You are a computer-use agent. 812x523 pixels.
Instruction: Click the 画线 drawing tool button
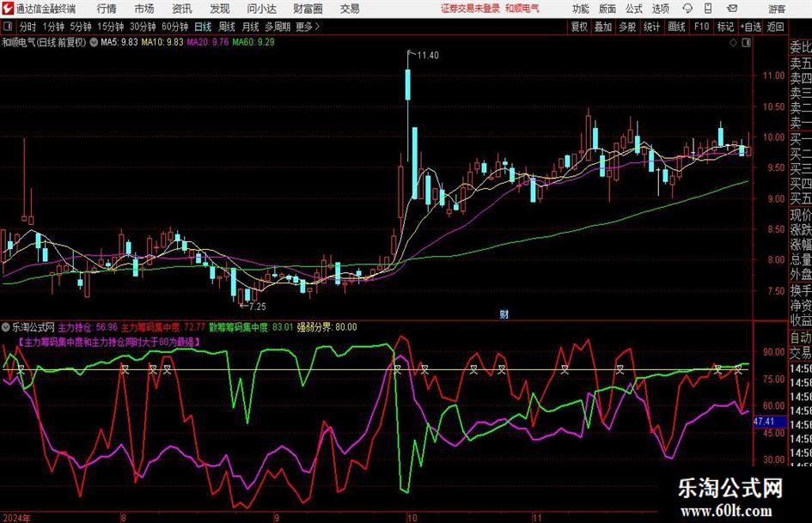coord(676,27)
